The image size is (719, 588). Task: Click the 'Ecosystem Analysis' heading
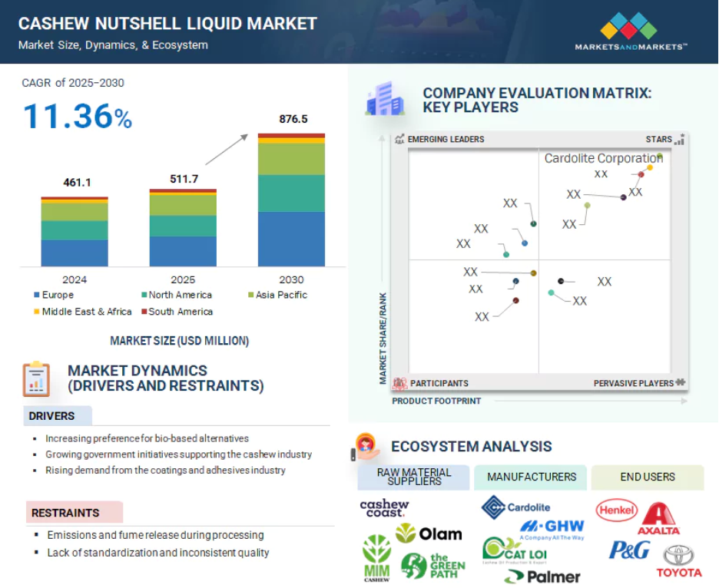(x=472, y=447)
